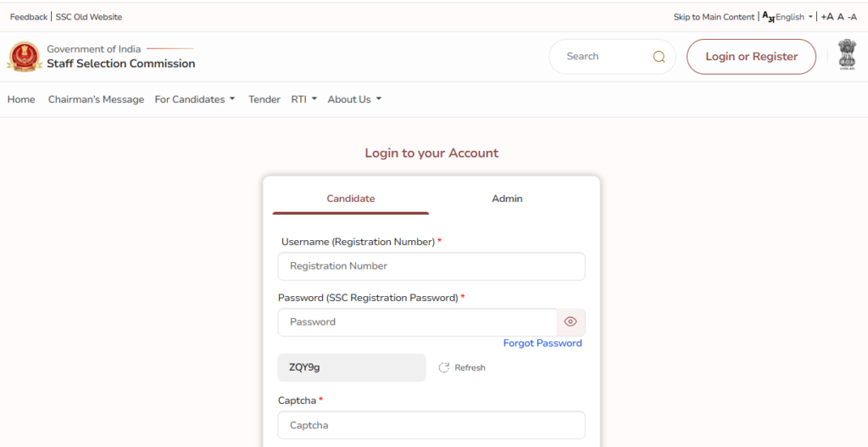Expand the About Us dropdown

click(354, 99)
